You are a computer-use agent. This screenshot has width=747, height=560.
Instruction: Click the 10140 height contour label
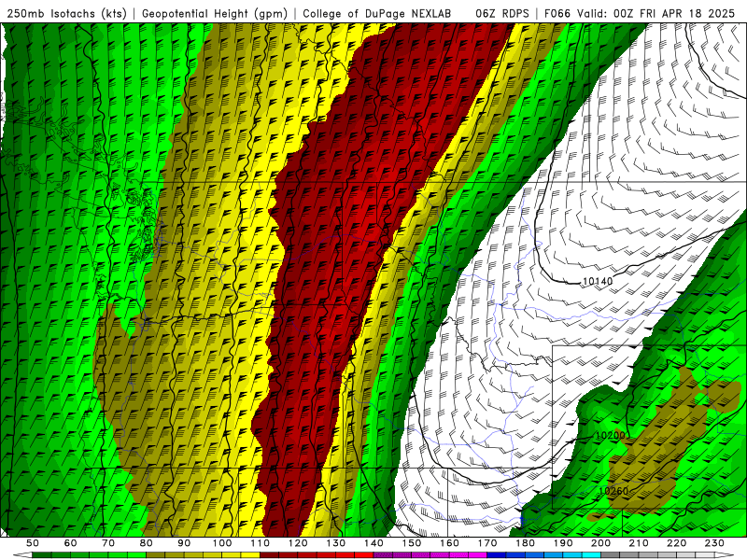click(x=598, y=282)
